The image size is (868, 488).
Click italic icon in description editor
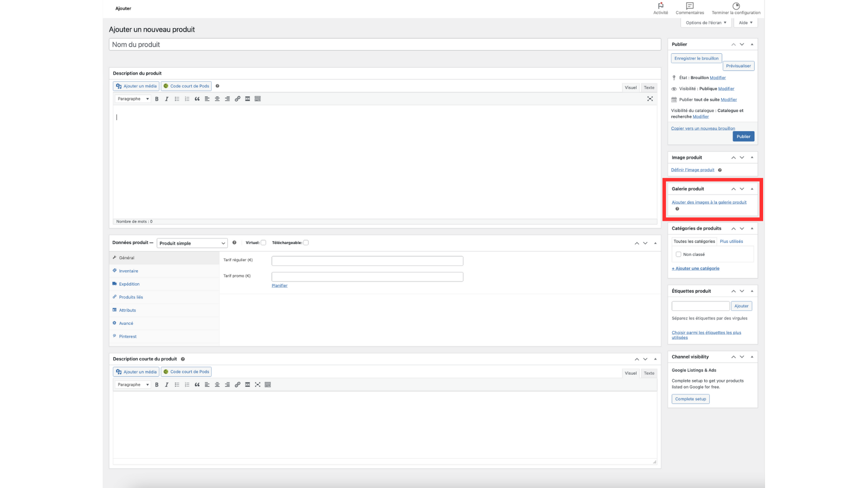pos(167,99)
